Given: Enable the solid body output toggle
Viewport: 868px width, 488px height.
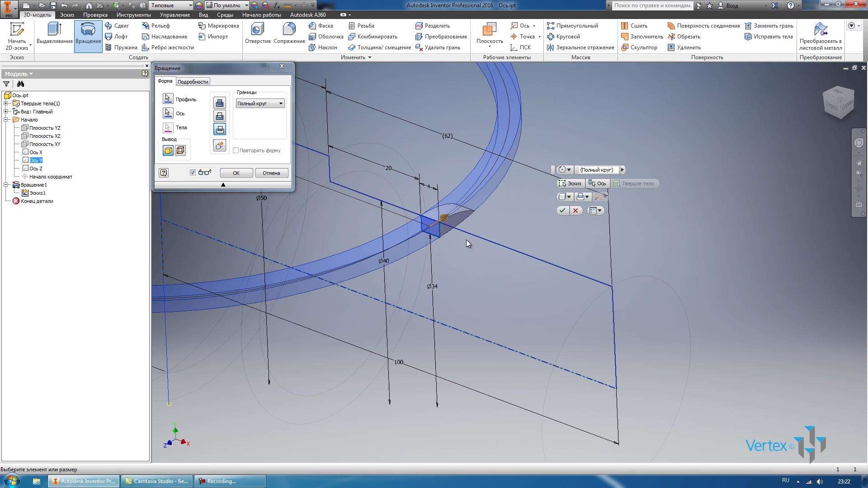Looking at the screenshot, I should (168, 150).
